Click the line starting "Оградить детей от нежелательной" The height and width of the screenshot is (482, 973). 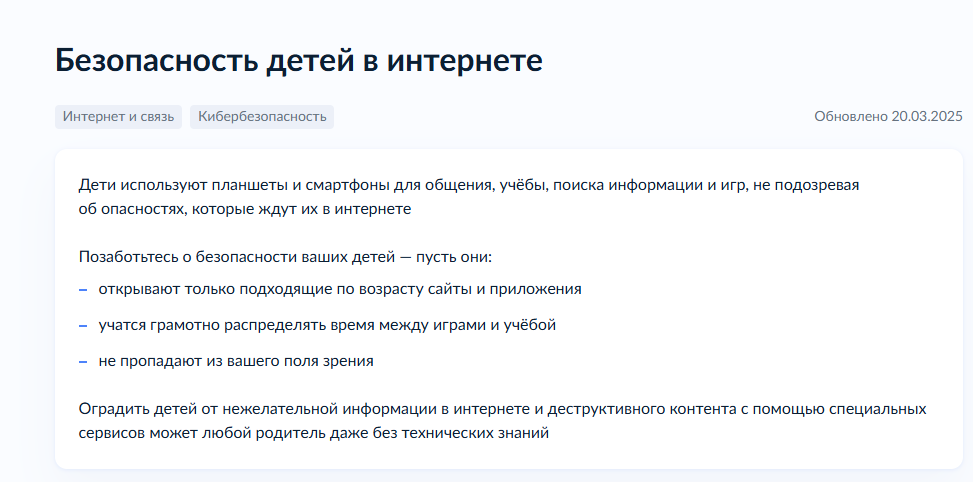pos(502,409)
